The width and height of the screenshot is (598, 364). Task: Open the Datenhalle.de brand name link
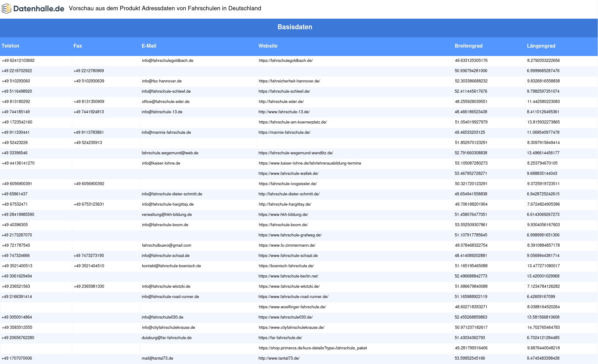(39, 9)
